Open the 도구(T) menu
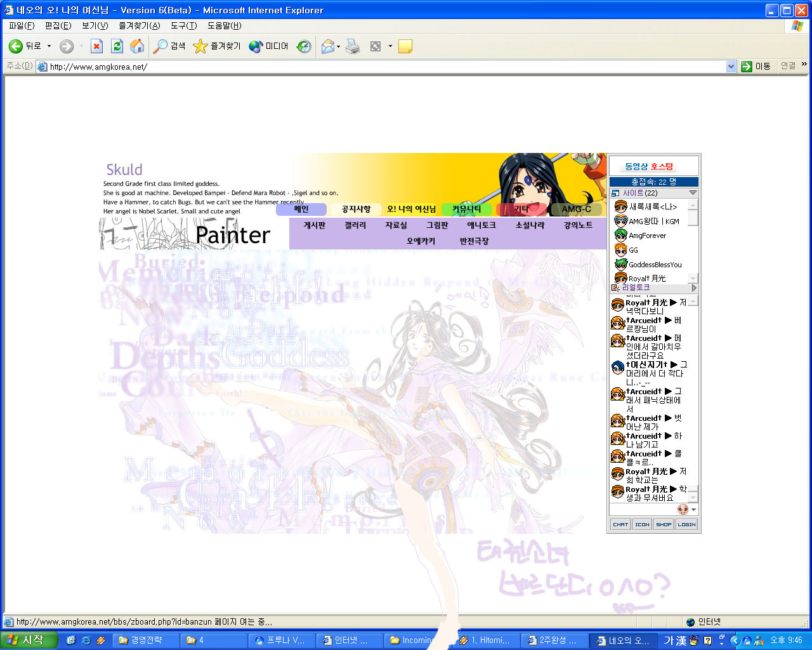Image resolution: width=812 pixels, height=650 pixels. point(184,26)
